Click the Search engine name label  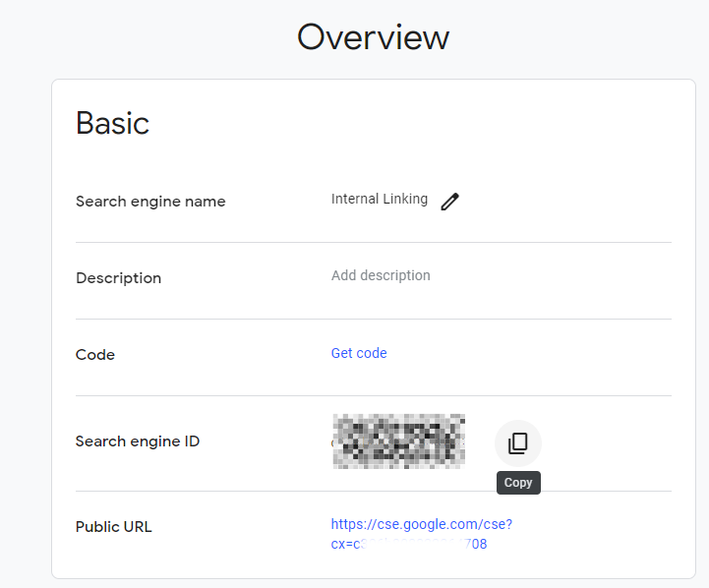pyautogui.click(x=150, y=202)
